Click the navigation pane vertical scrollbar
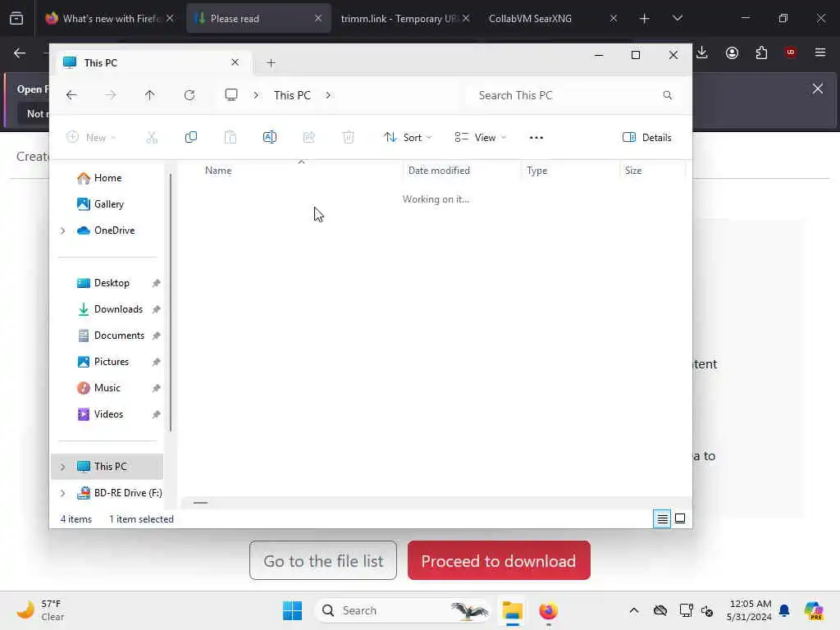The width and height of the screenshot is (840, 630). point(171,302)
